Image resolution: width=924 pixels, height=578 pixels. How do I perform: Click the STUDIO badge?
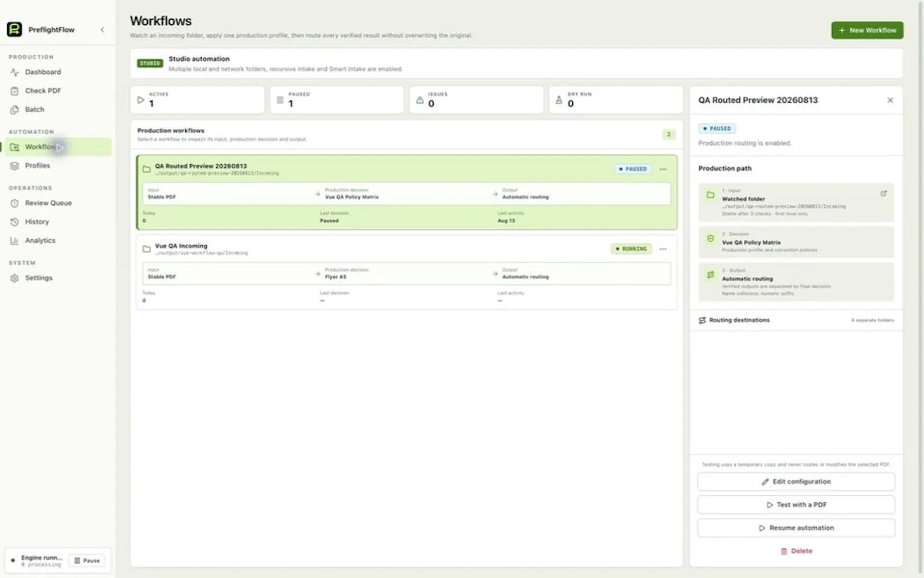point(150,63)
